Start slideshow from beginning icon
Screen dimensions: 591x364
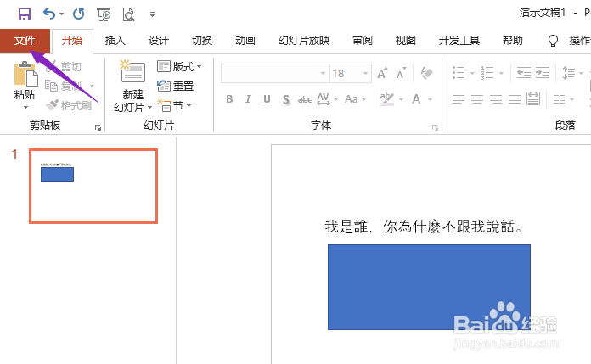(x=104, y=14)
